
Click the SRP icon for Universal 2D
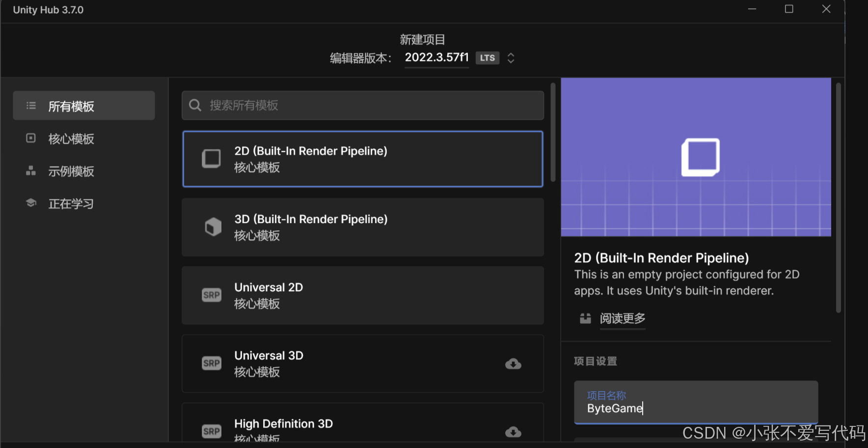tap(212, 295)
